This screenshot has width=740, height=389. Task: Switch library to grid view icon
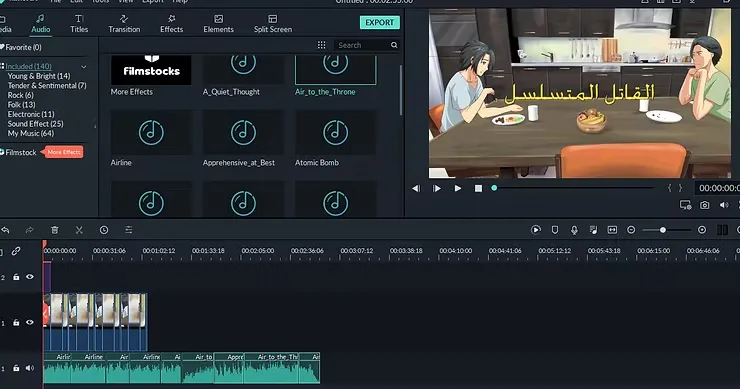(x=321, y=45)
